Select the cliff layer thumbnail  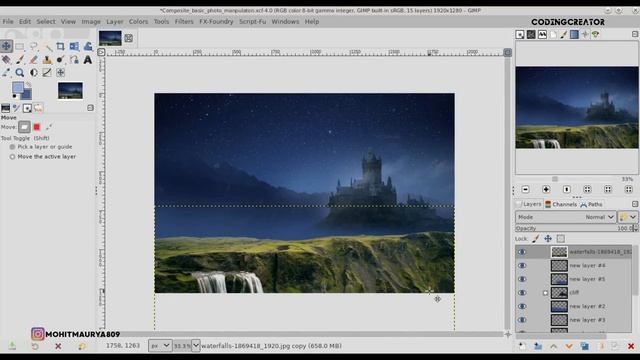[559, 293]
